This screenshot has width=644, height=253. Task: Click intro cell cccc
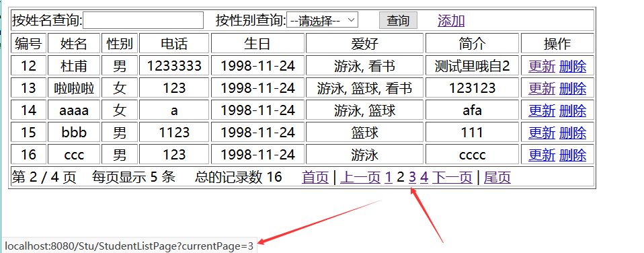472,155
